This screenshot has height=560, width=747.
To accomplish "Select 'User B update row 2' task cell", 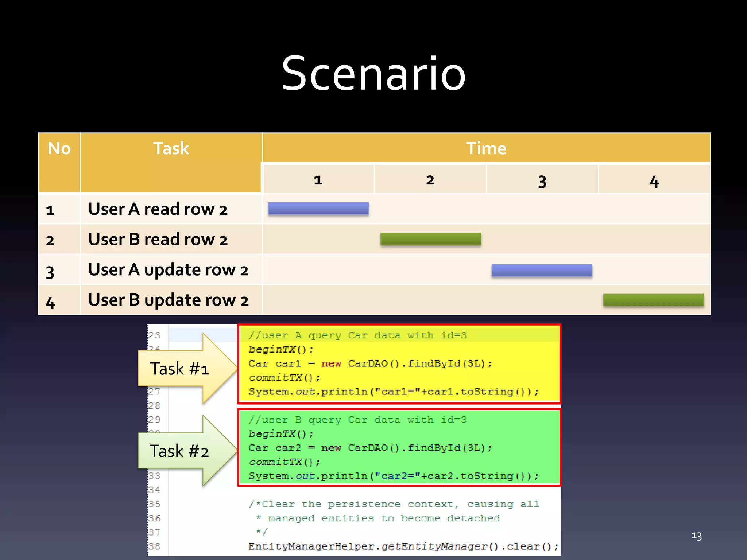I will (171, 300).
